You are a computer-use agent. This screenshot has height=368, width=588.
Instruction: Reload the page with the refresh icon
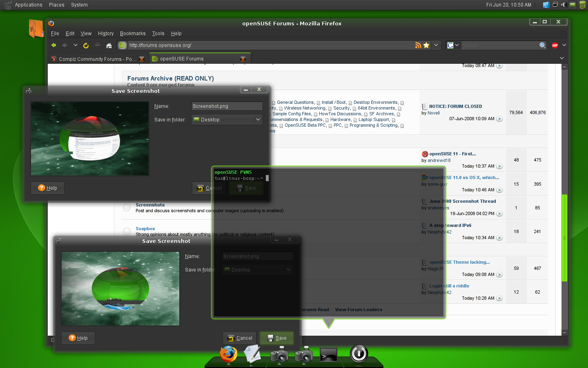(x=86, y=45)
